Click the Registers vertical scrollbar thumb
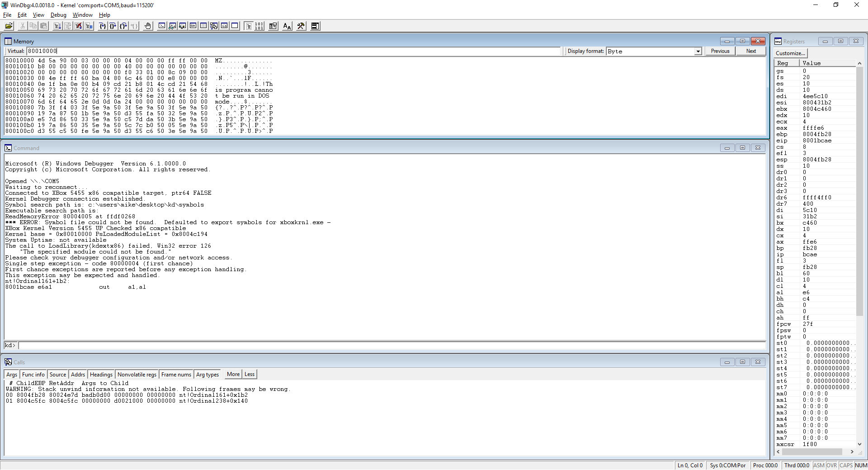The image size is (868, 470). pos(859,191)
